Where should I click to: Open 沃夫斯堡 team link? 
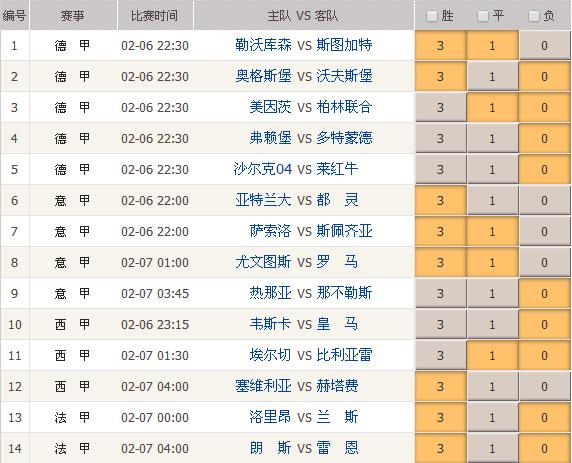point(344,76)
